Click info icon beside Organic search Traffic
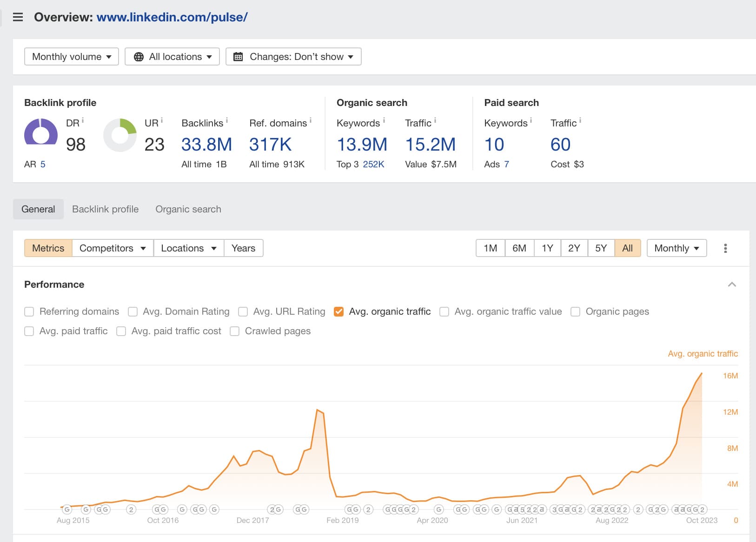The width and height of the screenshot is (756, 542). pos(435,120)
